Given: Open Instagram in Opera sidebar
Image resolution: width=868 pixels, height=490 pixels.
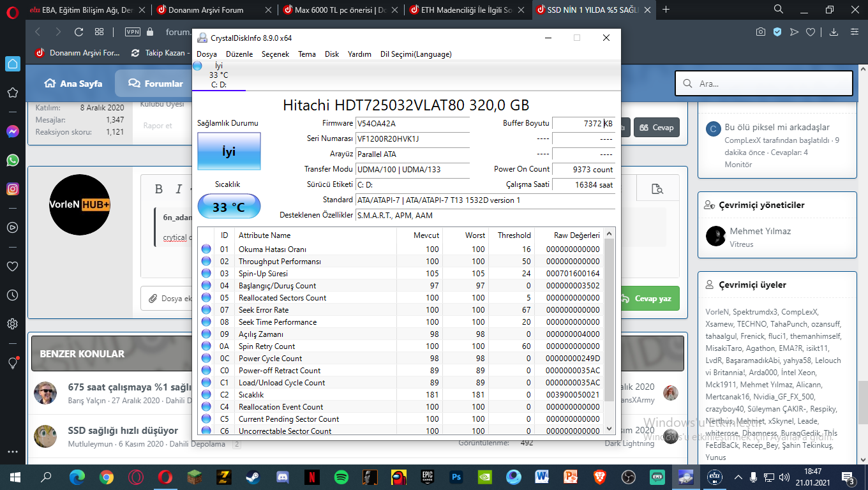Looking at the screenshot, I should click(12, 189).
